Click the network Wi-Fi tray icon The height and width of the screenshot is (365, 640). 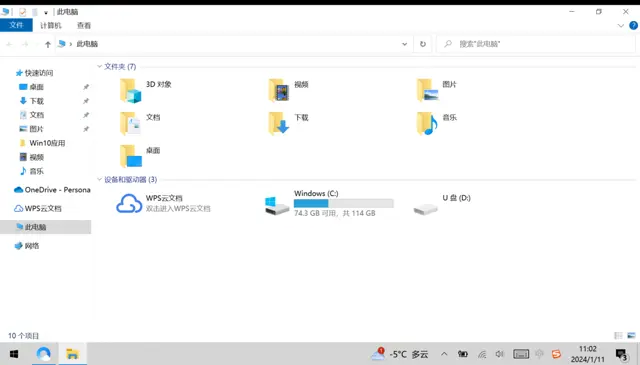[x=482, y=354]
